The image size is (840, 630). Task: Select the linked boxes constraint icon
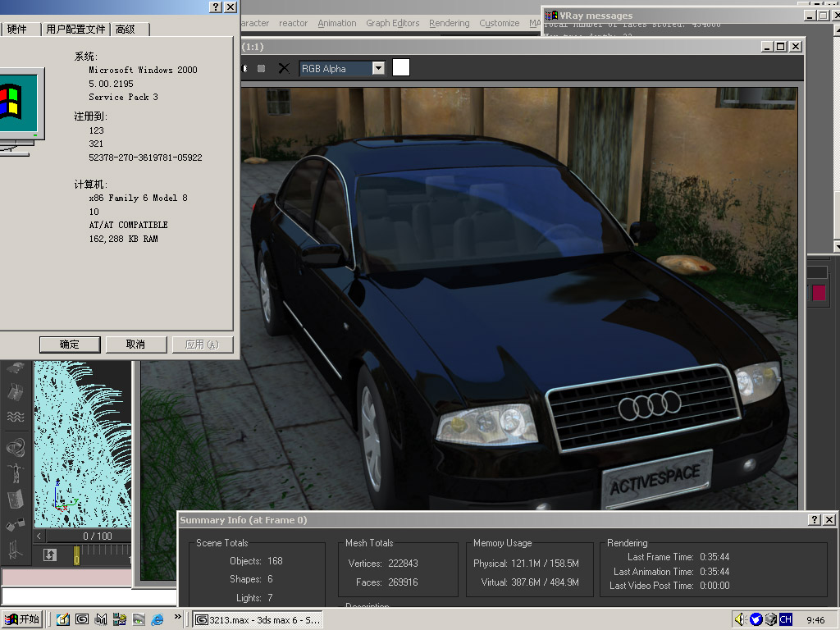(16, 524)
